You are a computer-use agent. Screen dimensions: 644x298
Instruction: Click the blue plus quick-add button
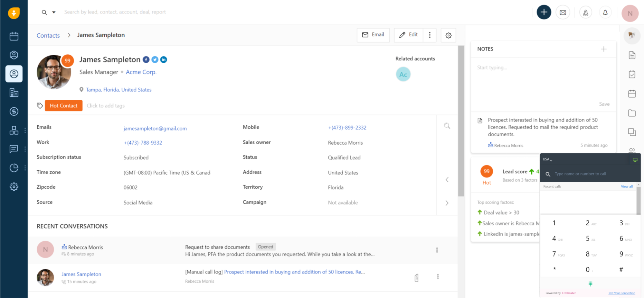click(x=544, y=13)
